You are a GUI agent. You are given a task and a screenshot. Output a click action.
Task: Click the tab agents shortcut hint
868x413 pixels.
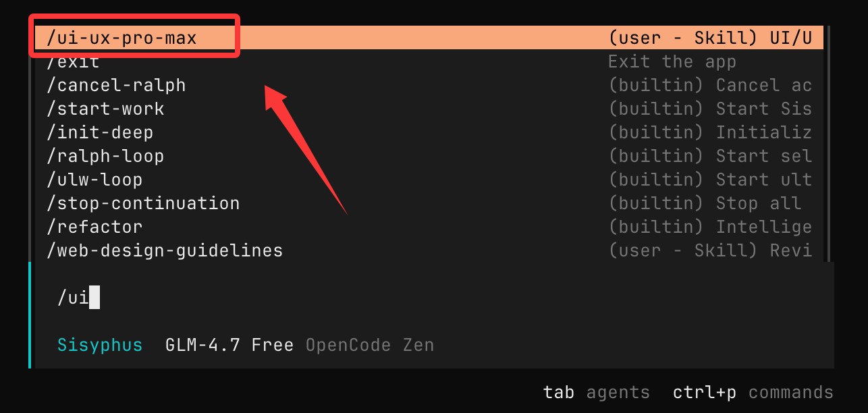[597, 393]
